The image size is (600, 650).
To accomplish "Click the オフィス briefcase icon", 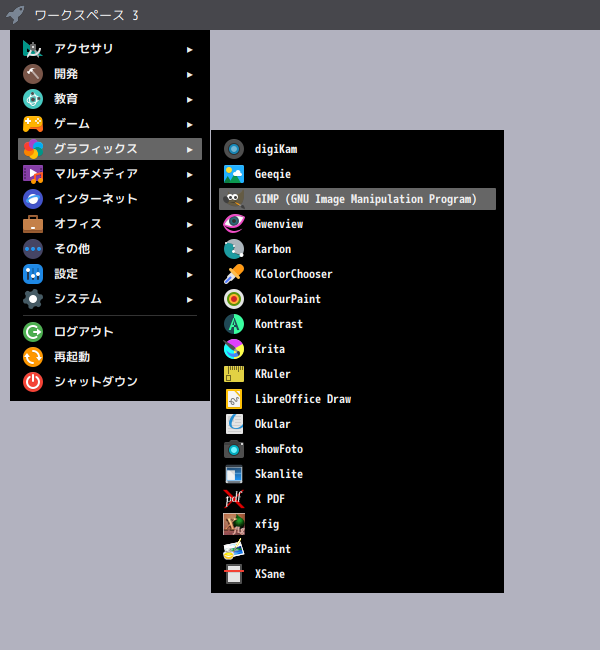I will click(x=33, y=224).
